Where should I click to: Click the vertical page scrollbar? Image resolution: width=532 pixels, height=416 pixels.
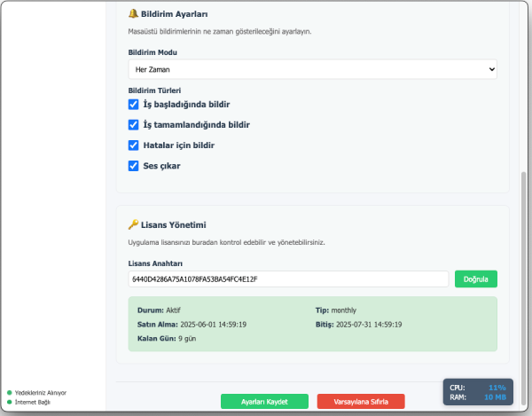pyautogui.click(x=523, y=266)
